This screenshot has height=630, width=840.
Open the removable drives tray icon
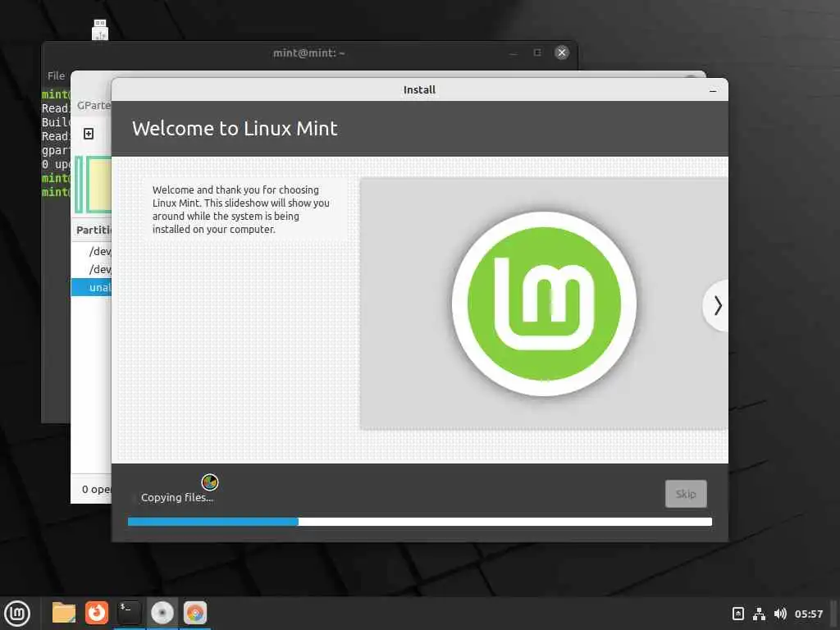[737, 614]
